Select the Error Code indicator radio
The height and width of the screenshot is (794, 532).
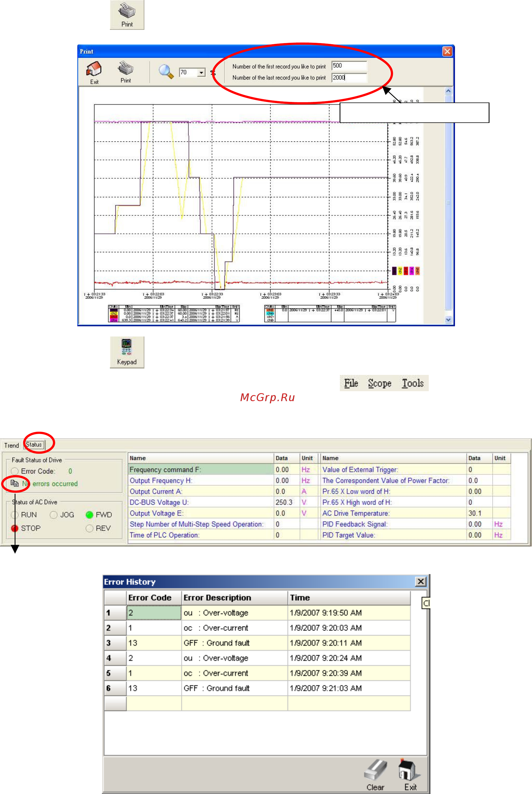pyautogui.click(x=15, y=471)
